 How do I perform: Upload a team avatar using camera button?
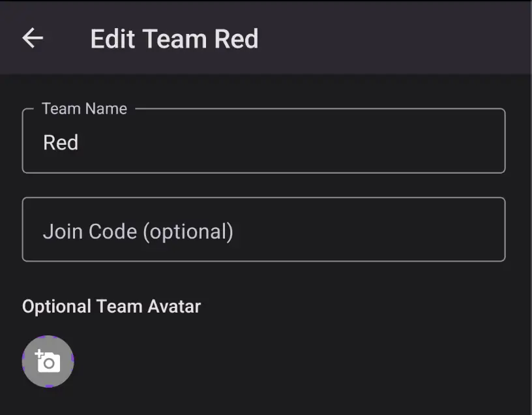tap(48, 361)
